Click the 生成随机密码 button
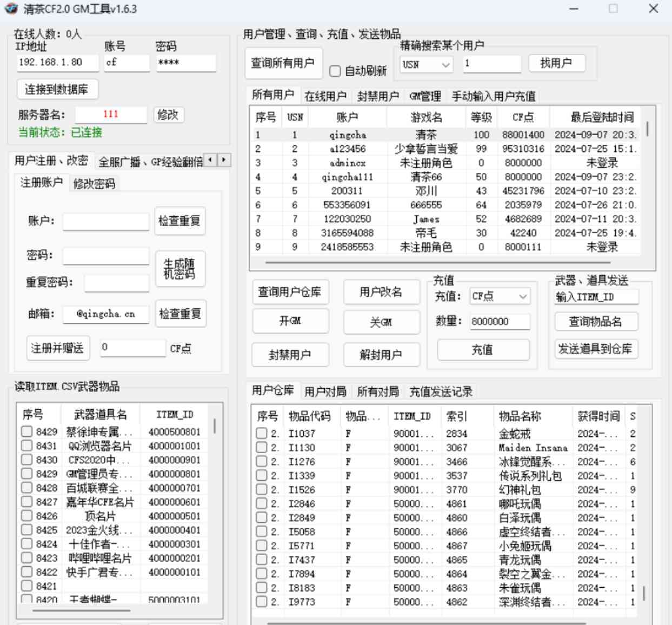The width and height of the screenshot is (672, 625). point(179,269)
